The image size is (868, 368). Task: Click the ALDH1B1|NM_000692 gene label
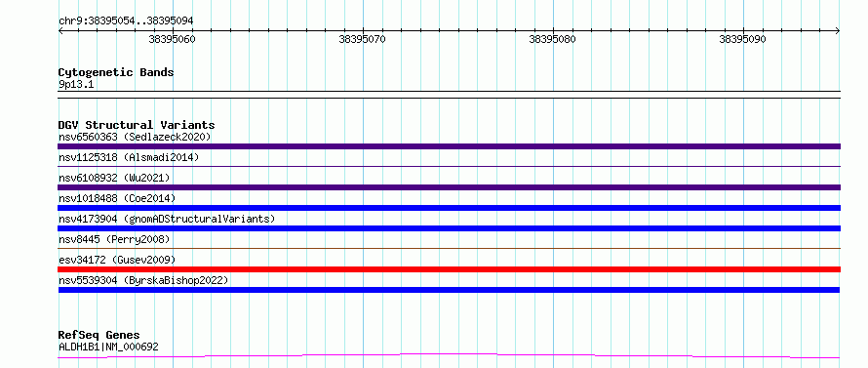coord(108,348)
